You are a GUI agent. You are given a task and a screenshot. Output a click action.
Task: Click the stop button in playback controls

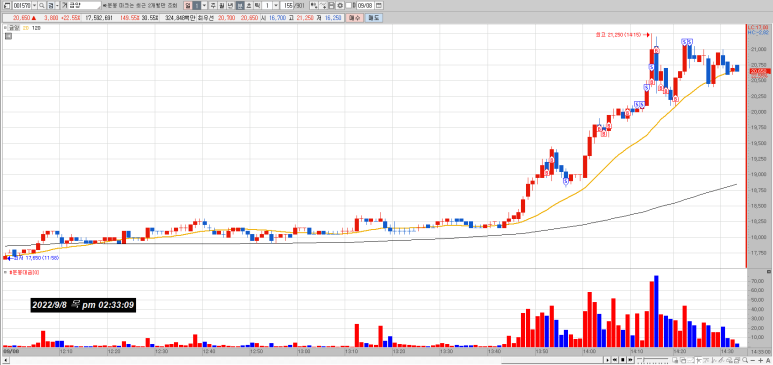click(x=623, y=360)
